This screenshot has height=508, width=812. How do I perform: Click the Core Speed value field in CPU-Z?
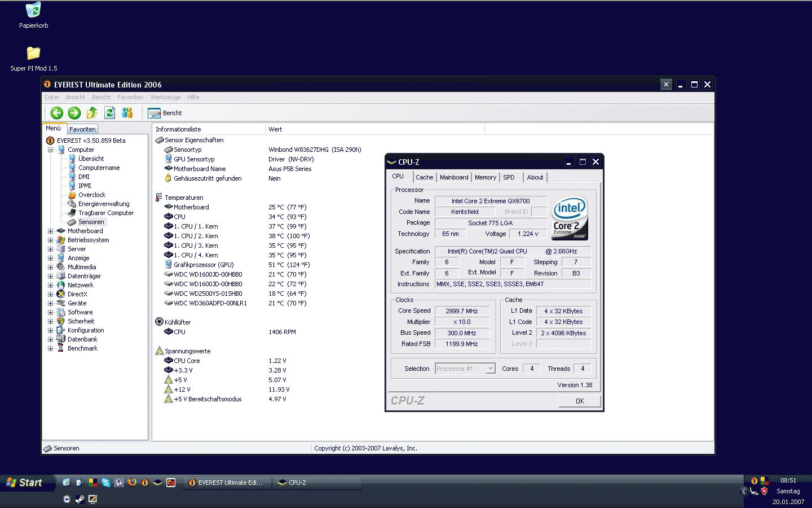pos(462,311)
